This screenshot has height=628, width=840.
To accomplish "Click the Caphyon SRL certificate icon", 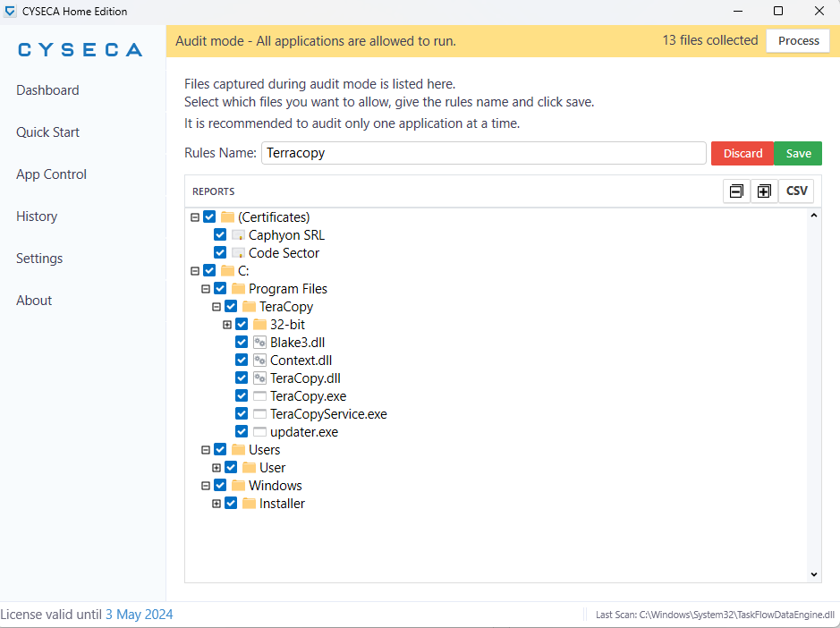I will pos(238,235).
